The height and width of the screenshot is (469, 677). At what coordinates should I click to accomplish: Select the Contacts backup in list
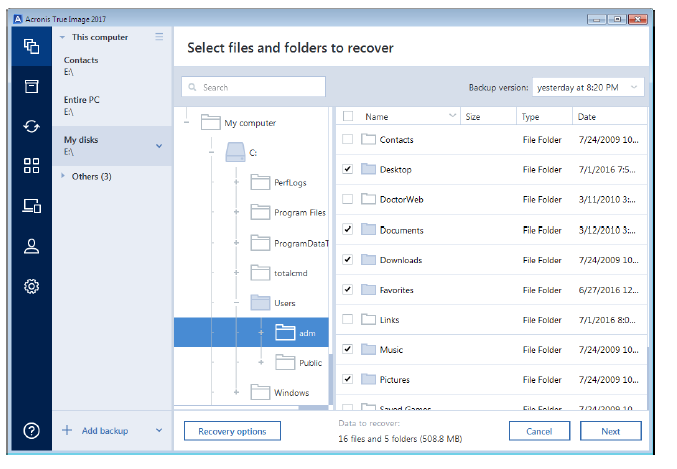(x=112, y=66)
